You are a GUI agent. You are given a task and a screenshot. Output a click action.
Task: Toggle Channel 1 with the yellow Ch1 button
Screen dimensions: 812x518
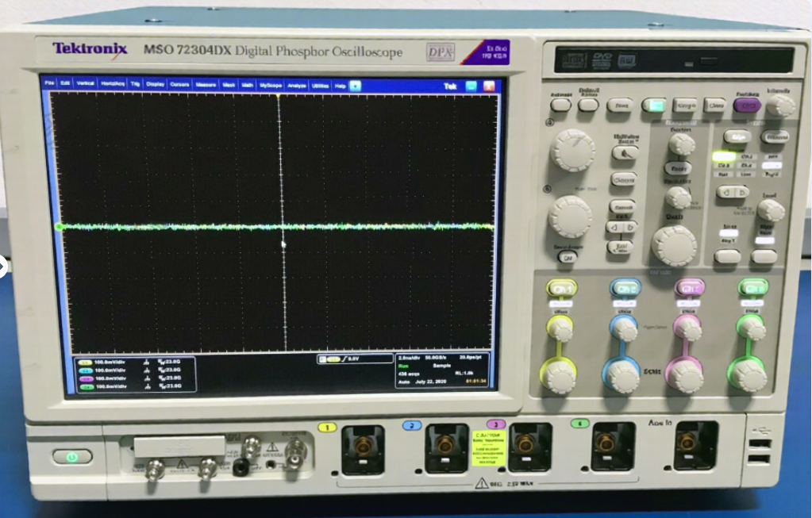click(560, 288)
